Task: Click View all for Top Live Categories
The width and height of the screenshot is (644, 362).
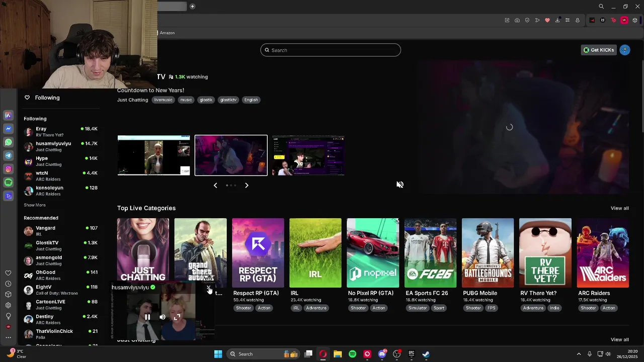Action: [x=619, y=208]
